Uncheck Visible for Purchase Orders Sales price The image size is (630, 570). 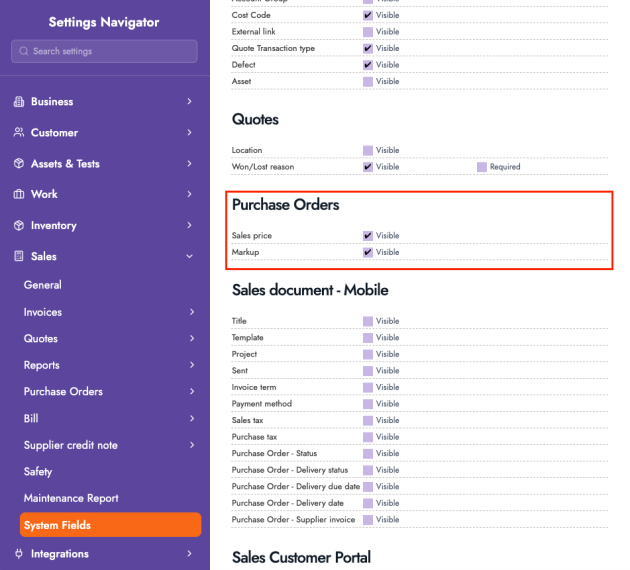pos(368,236)
